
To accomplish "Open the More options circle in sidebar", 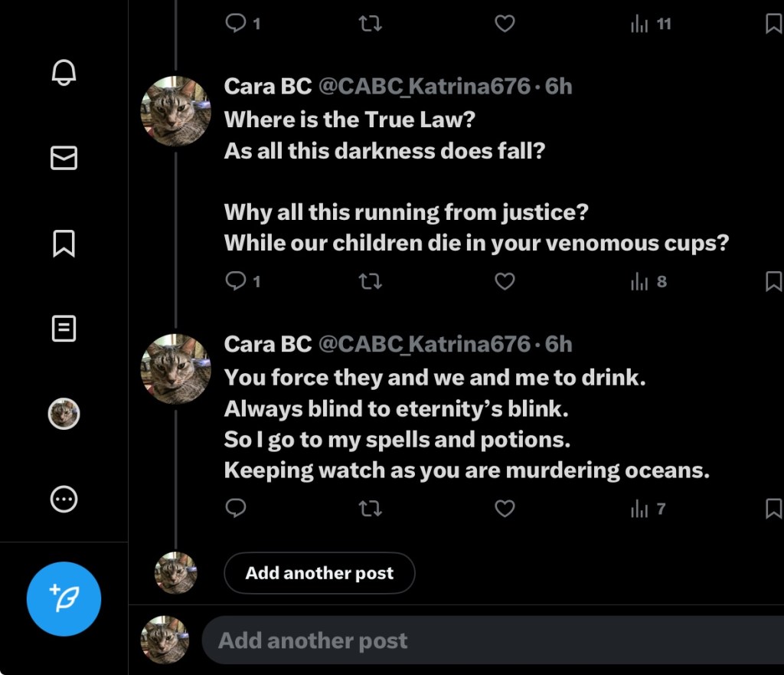I will point(64,500).
